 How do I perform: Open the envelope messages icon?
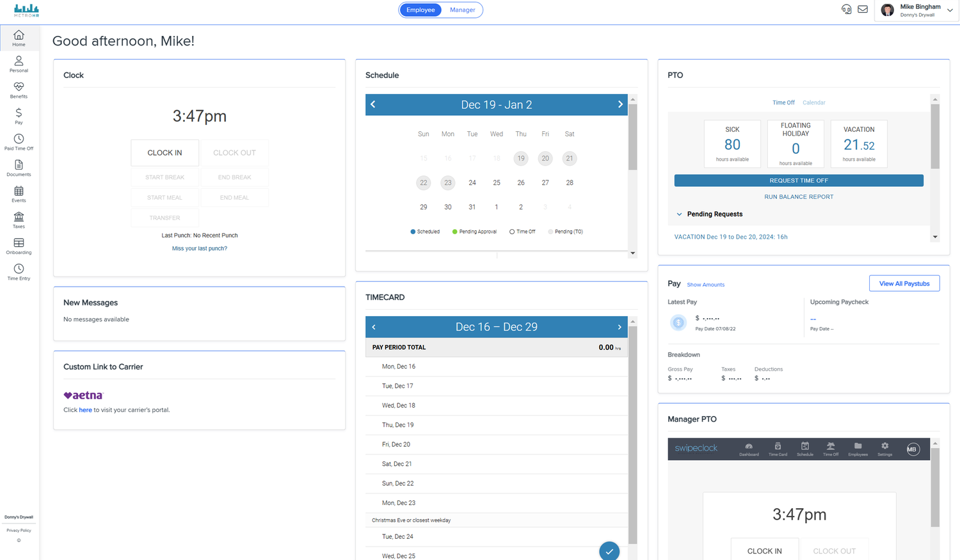[863, 10]
